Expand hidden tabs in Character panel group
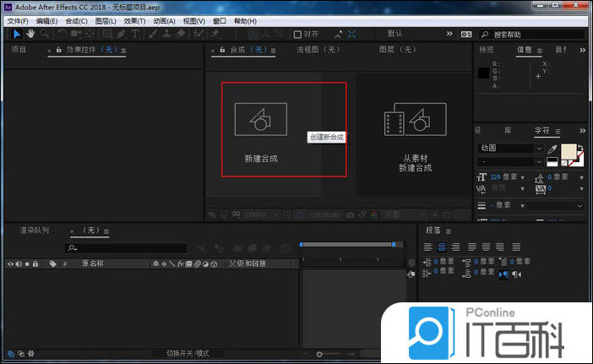The width and height of the screenshot is (593, 364). (582, 131)
